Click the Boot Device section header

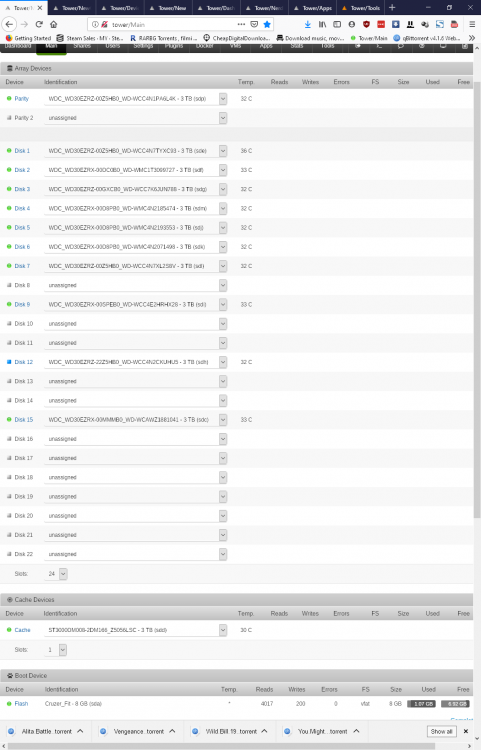(237, 675)
